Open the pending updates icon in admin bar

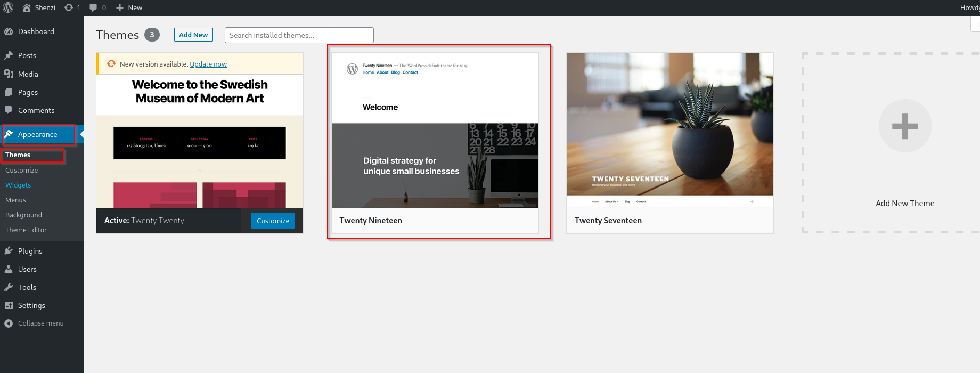(x=72, y=7)
